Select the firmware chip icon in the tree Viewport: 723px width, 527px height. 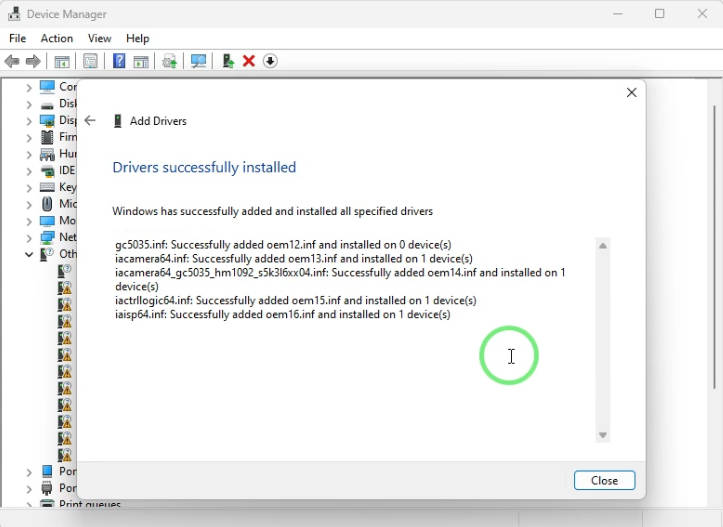pyautogui.click(x=47, y=137)
